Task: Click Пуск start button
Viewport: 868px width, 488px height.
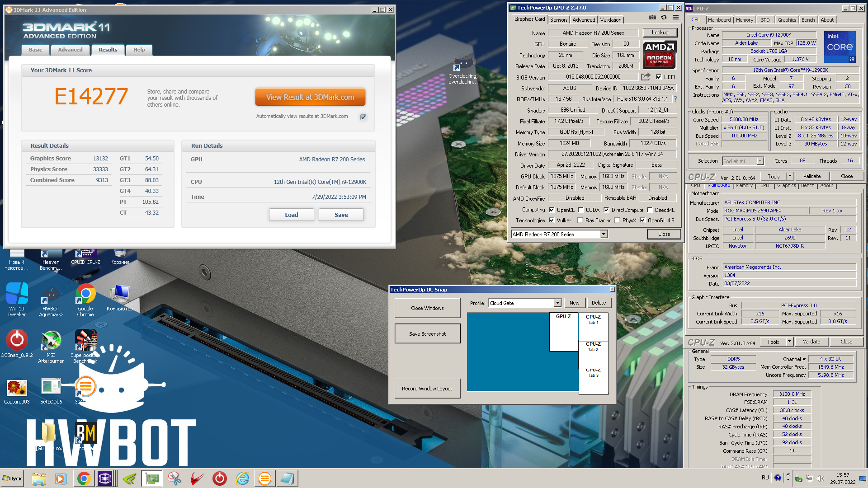Action: pos(13,479)
